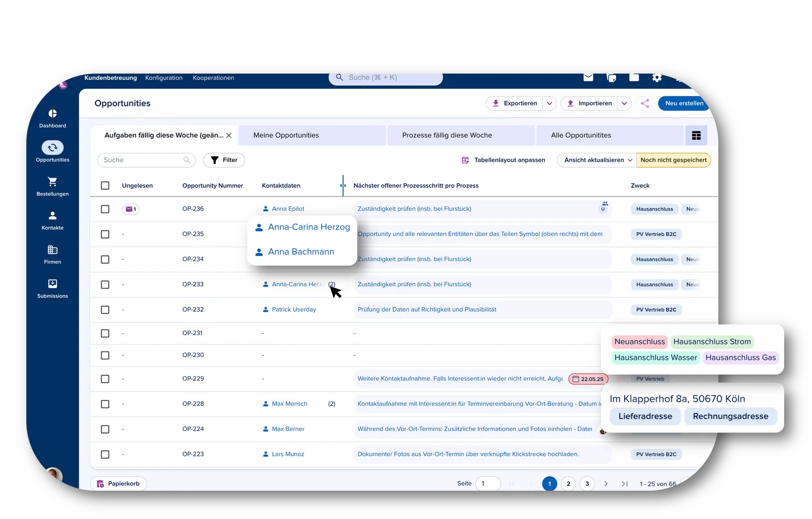Select Anna-Carina Herzog in contact popup
This screenshot has height=519, width=812.
click(x=302, y=228)
